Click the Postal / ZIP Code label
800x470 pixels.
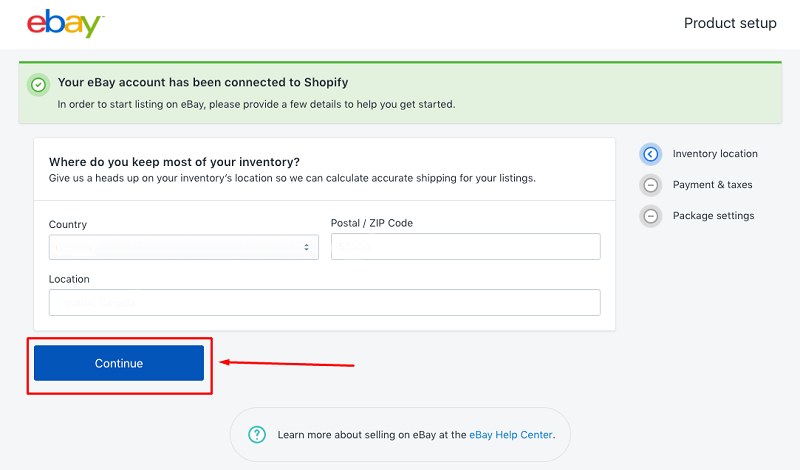[371, 223]
